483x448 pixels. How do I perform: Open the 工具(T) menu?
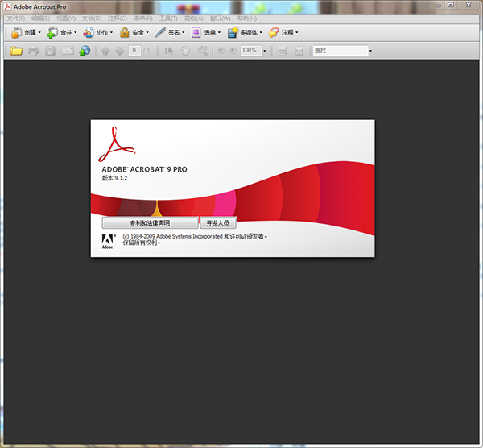pos(168,19)
